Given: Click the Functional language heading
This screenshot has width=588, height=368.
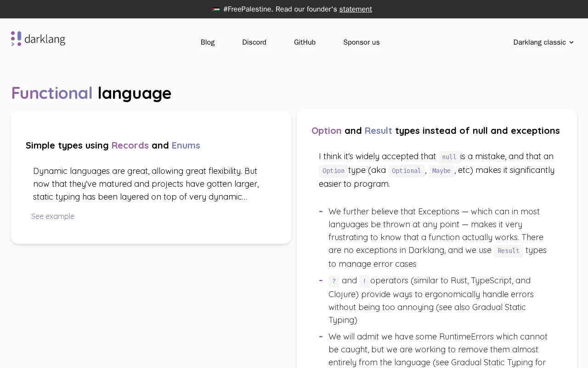Looking at the screenshot, I should pos(91,93).
